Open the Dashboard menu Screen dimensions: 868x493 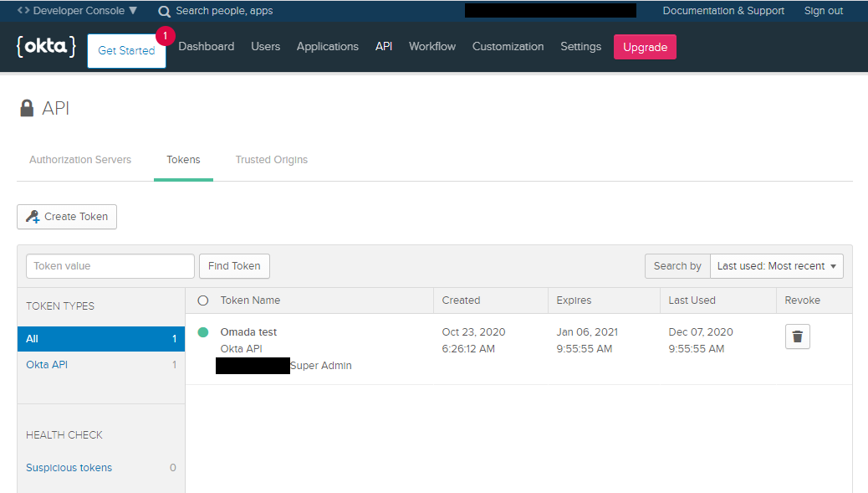(x=206, y=47)
